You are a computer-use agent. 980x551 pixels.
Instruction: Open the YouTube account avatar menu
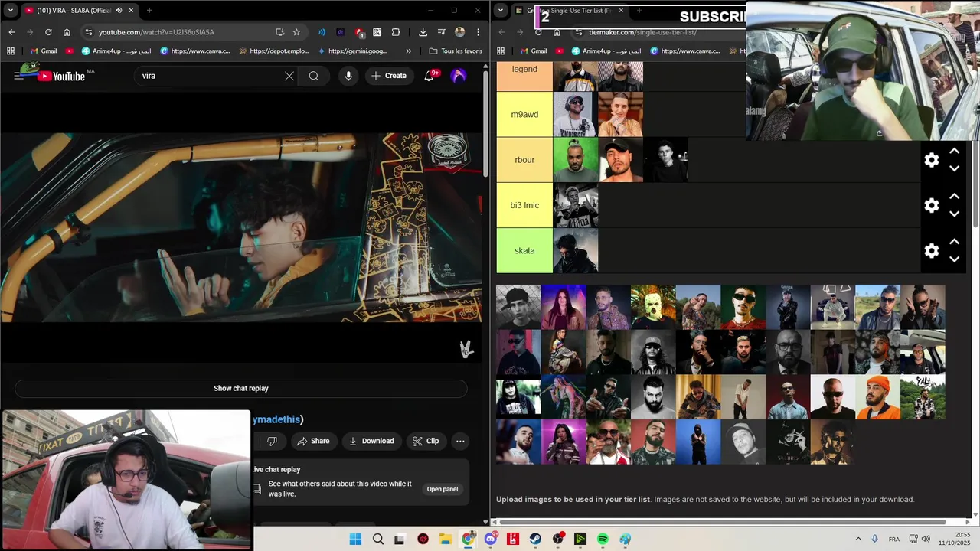[459, 76]
